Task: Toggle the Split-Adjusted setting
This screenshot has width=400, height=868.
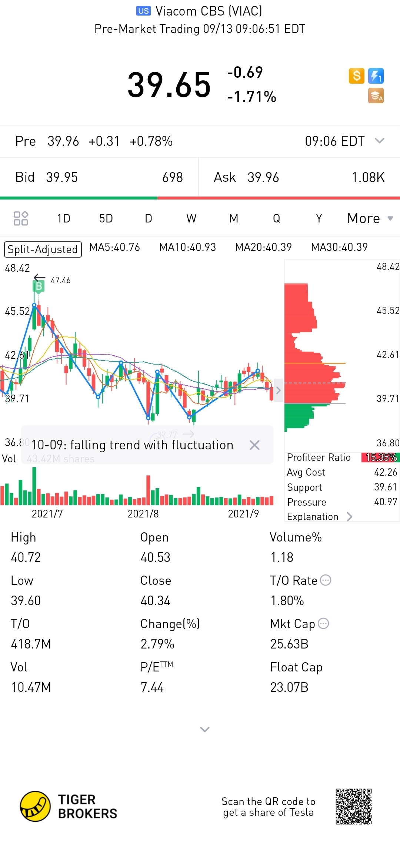Action: (x=43, y=249)
